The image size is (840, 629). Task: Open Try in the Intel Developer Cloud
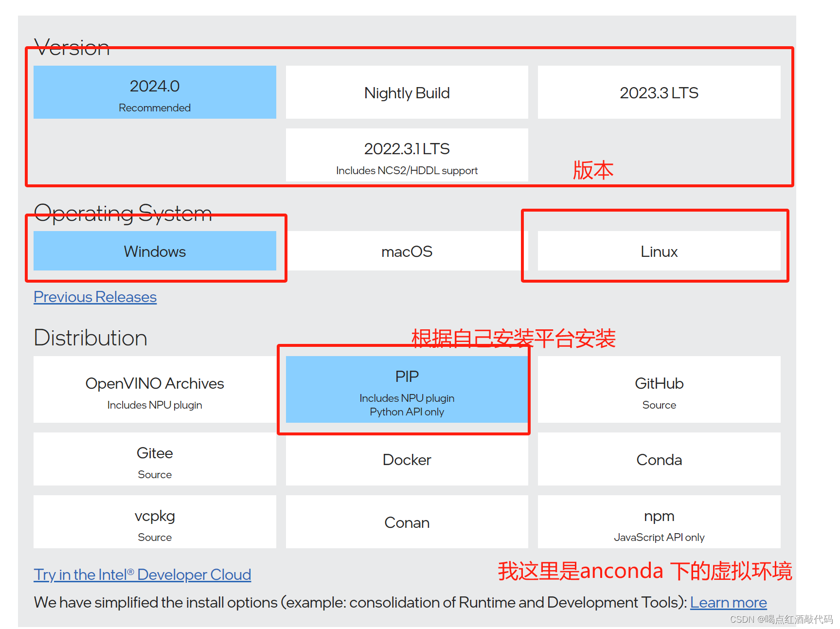(x=142, y=575)
